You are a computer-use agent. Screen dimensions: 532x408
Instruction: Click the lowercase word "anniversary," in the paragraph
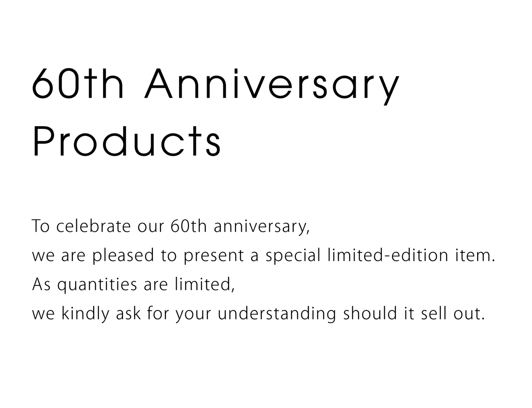pyautogui.click(x=262, y=226)
